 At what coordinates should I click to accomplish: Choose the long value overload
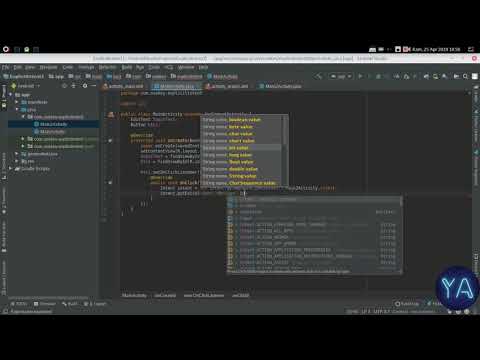tap(242, 155)
